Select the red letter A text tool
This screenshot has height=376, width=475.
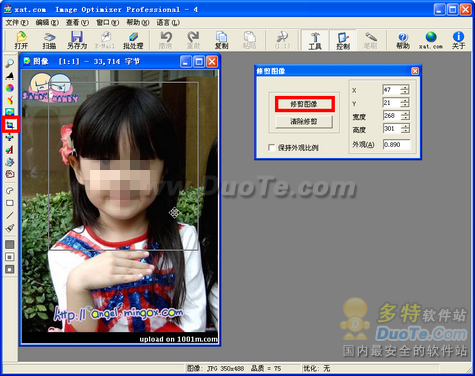click(x=10, y=149)
